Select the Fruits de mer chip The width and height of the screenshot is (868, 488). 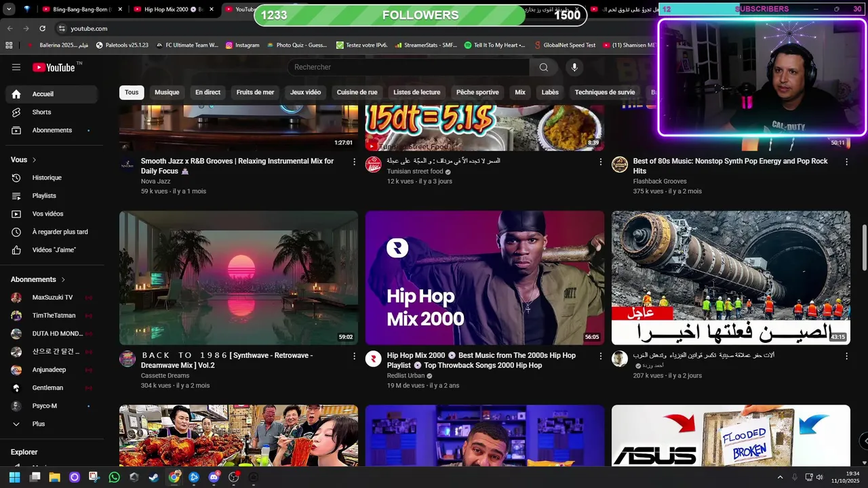[x=255, y=92]
